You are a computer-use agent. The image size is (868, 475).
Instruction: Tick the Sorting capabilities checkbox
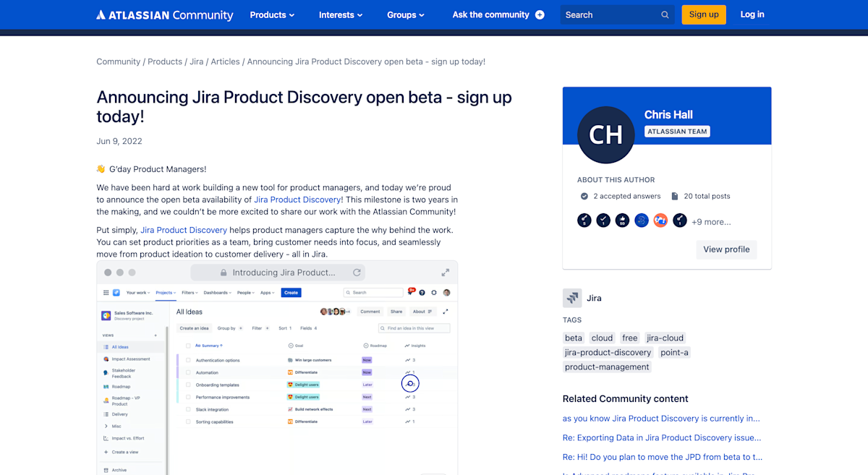click(188, 421)
